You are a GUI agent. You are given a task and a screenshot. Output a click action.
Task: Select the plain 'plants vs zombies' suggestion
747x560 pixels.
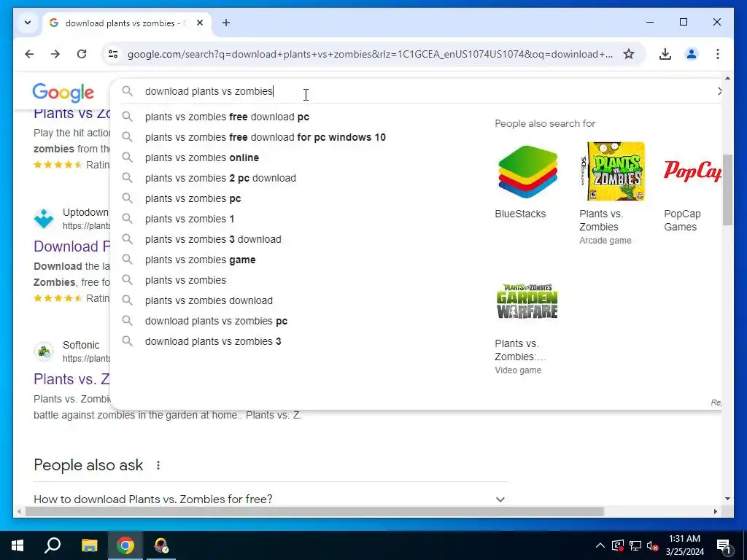tap(185, 281)
